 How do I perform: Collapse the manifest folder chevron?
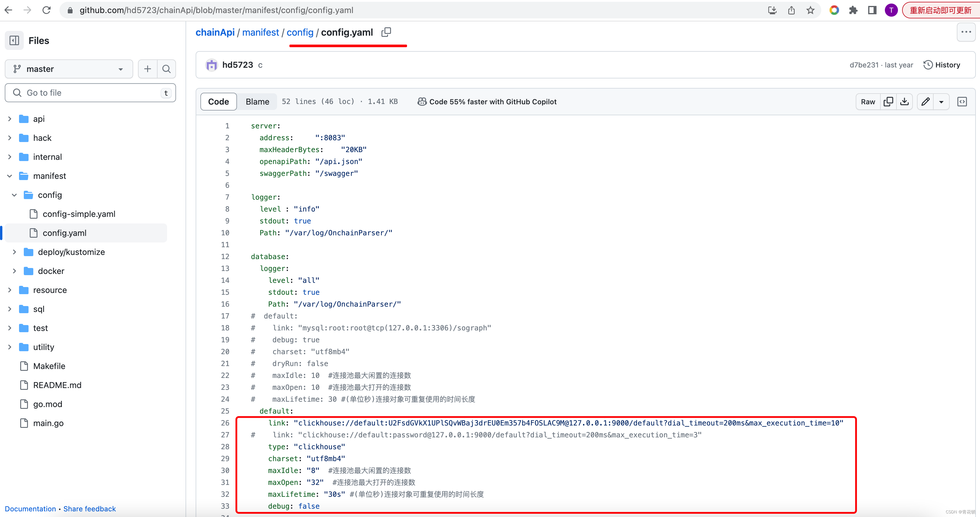click(x=10, y=176)
